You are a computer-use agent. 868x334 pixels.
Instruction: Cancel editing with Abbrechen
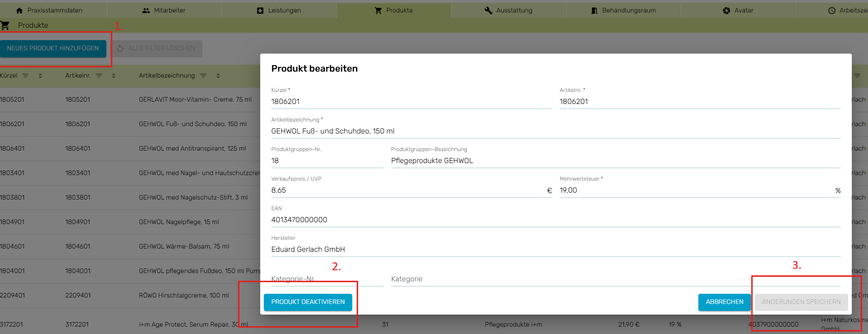click(724, 302)
